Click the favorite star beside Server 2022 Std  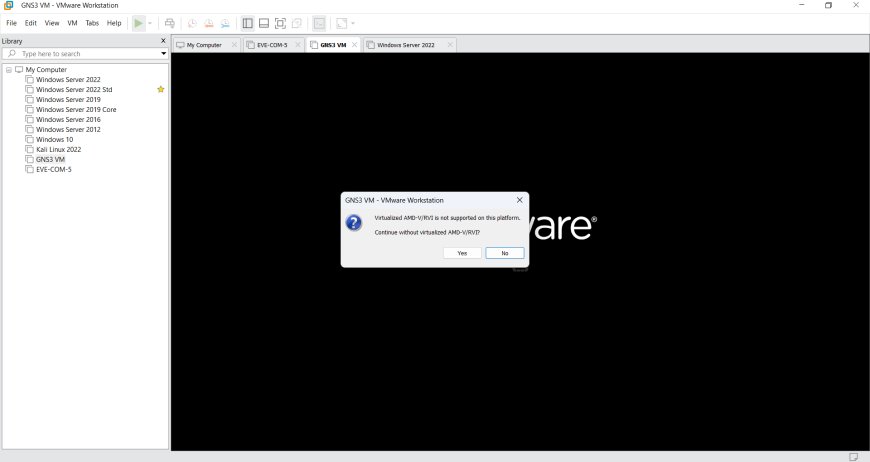(x=161, y=89)
